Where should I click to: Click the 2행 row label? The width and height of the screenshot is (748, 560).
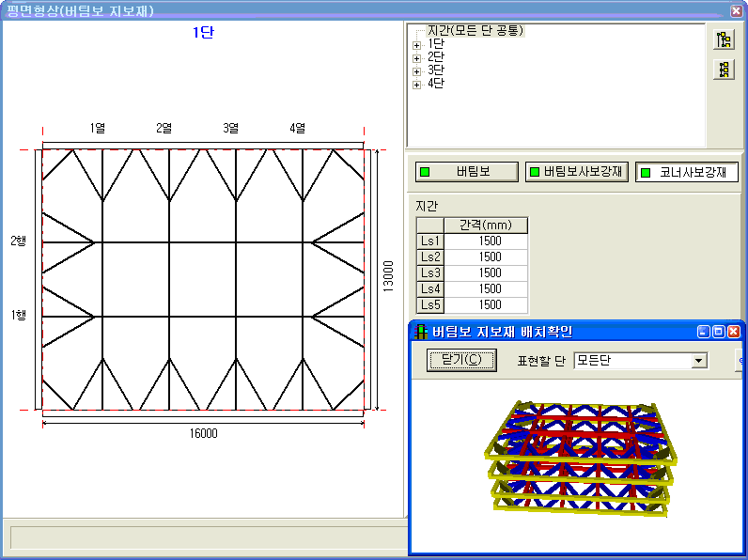(x=19, y=241)
